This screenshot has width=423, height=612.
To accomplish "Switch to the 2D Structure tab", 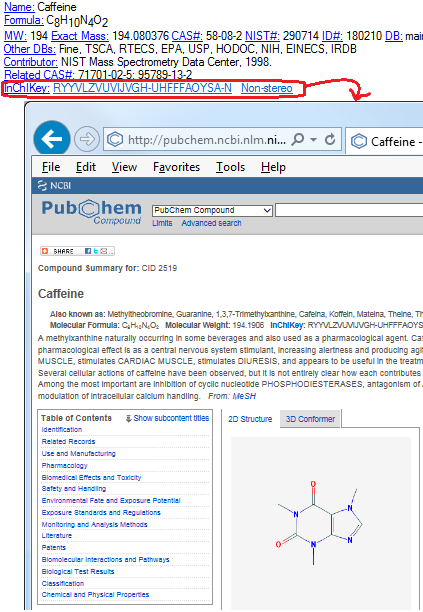I will click(250, 419).
